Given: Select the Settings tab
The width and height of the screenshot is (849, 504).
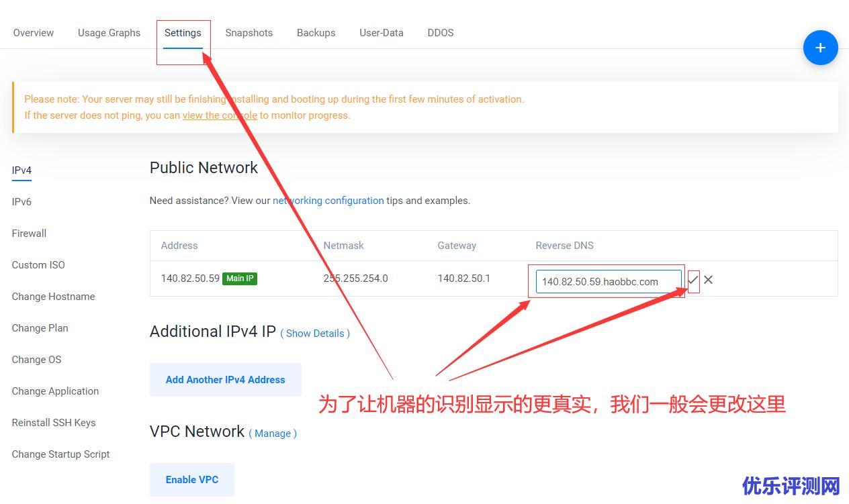Looking at the screenshot, I should tap(183, 32).
